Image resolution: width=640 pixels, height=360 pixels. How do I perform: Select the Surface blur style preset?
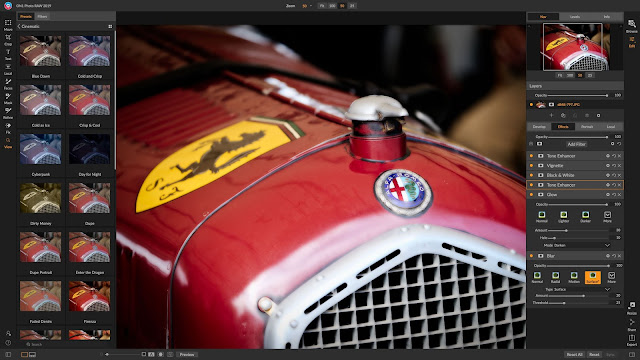coord(593,278)
